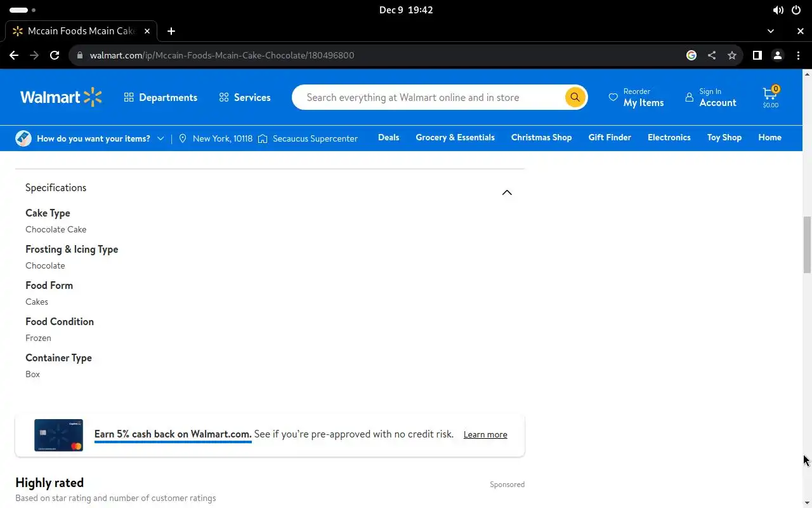The image size is (812, 508).
Task: Open Sign In Account
Action: 710,97
